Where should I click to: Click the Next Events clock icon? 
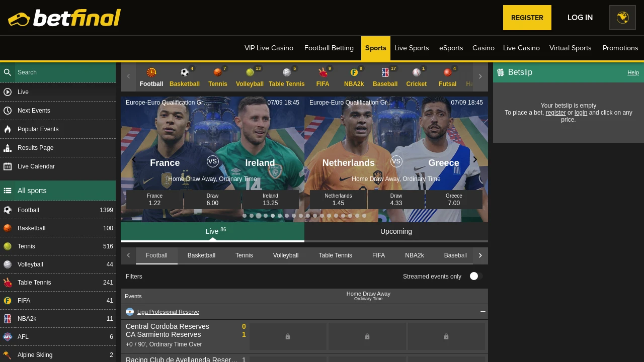pyautogui.click(x=8, y=111)
